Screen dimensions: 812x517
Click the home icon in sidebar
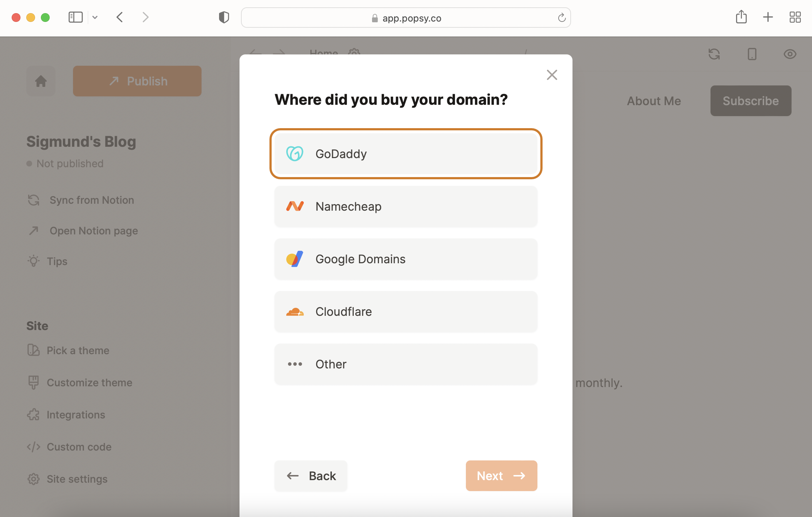[x=41, y=81]
